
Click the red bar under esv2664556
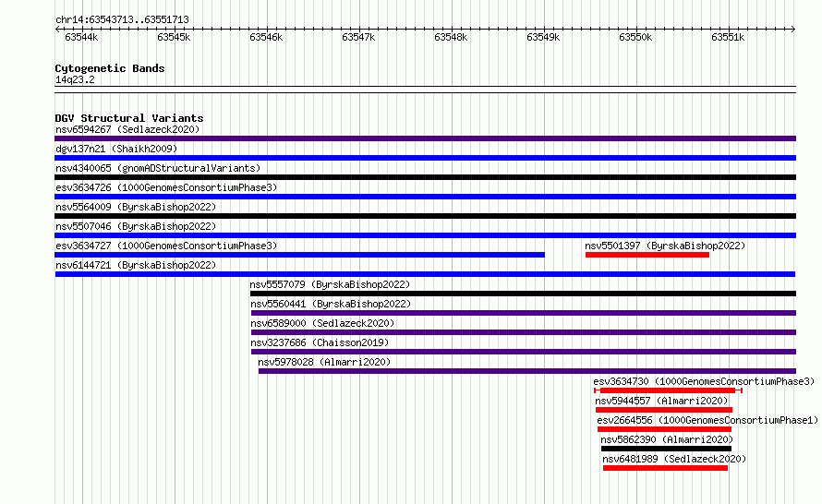664,429
